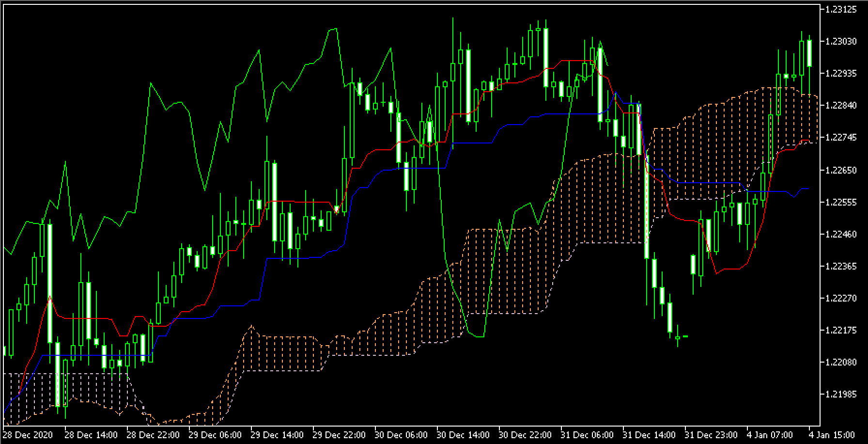Click the 1.22460 price label
Image resolution: width=868 pixels, height=444 pixels.
point(840,234)
